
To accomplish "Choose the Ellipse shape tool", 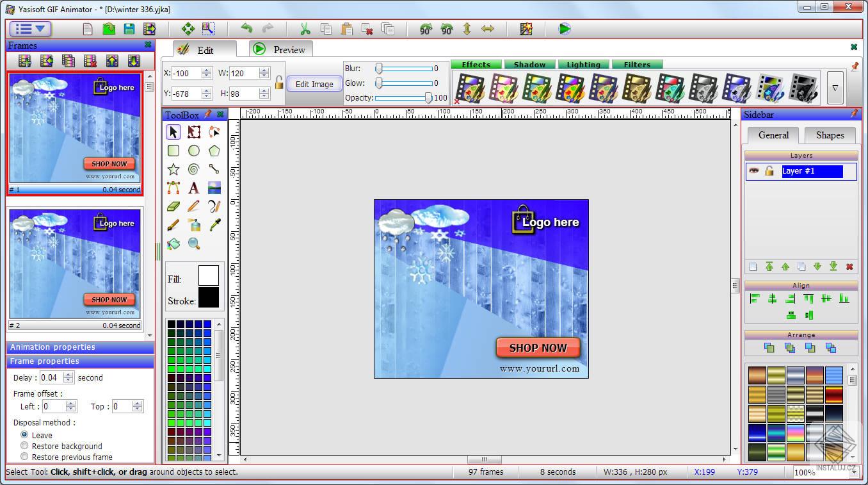I will pyautogui.click(x=193, y=150).
